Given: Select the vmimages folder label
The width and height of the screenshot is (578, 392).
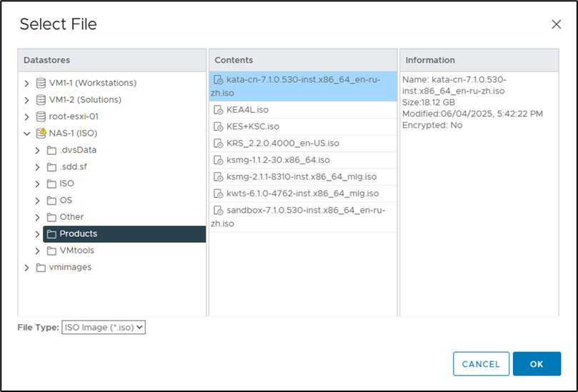Looking at the screenshot, I should click(70, 268).
